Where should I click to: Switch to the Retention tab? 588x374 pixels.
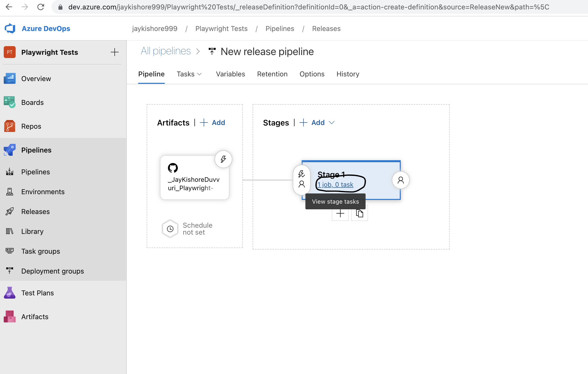tap(272, 74)
